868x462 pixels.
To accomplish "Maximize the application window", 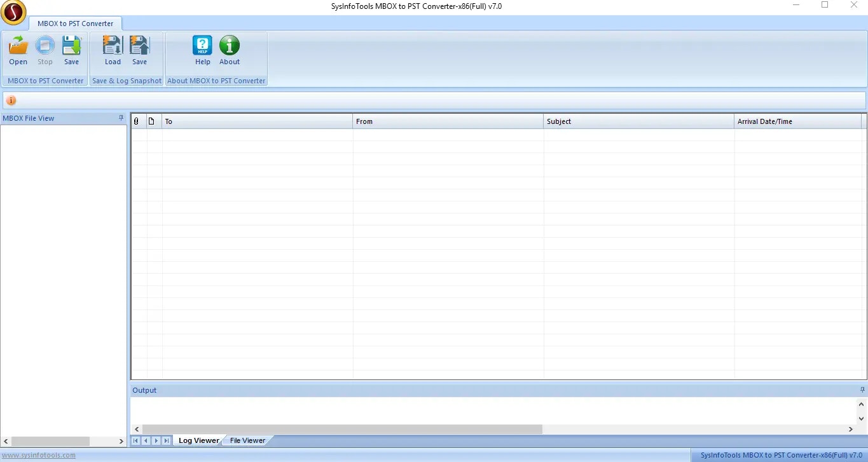I will coord(825,6).
